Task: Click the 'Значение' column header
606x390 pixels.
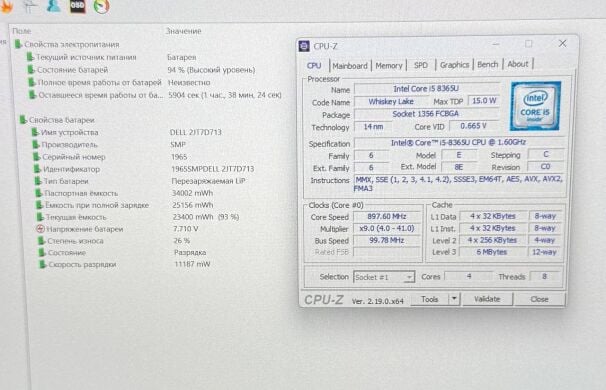Action: tap(184, 31)
